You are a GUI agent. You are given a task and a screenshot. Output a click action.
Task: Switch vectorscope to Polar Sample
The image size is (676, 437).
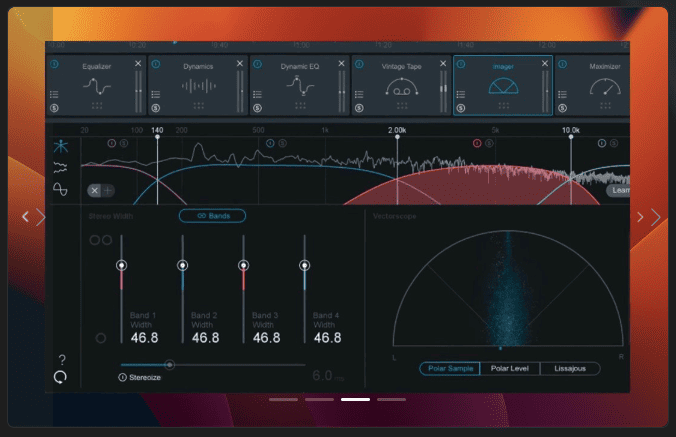coord(450,368)
